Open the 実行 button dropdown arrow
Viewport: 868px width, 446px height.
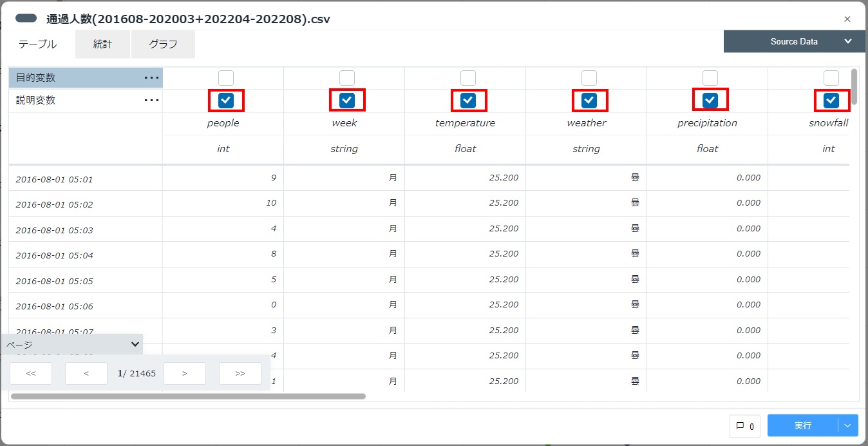pos(847,425)
